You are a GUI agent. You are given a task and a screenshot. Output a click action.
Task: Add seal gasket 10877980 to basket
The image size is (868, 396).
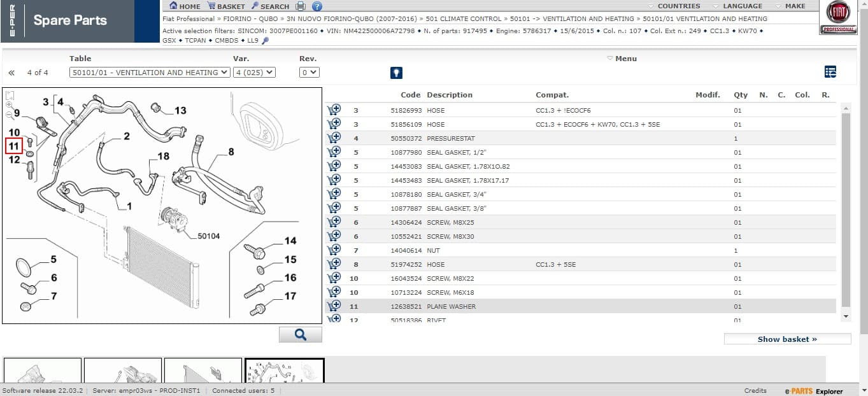334,152
